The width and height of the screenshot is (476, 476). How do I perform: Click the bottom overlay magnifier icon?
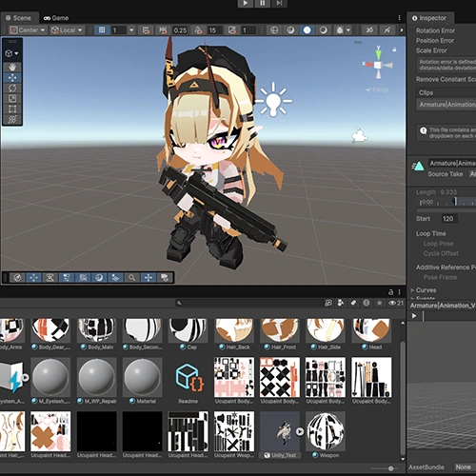(x=131, y=278)
